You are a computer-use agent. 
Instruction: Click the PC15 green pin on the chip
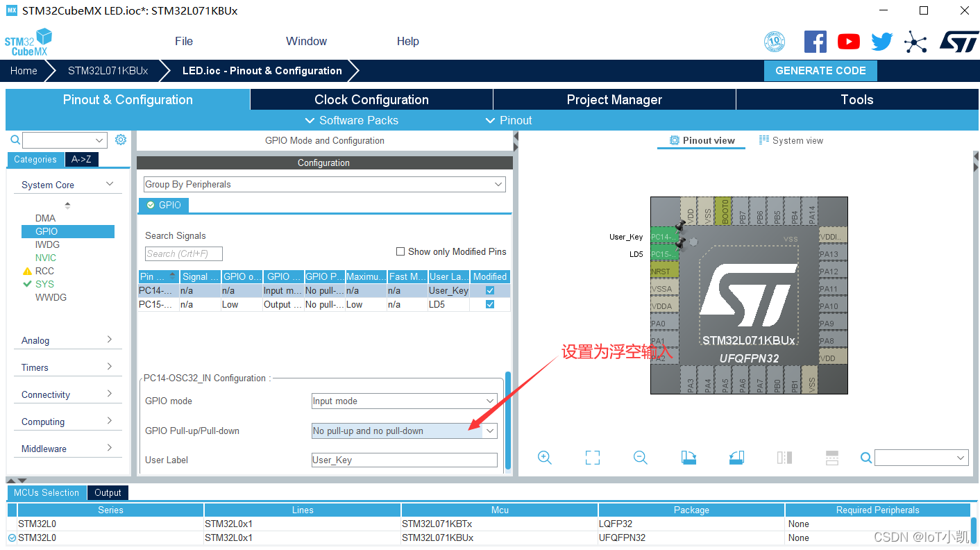664,254
